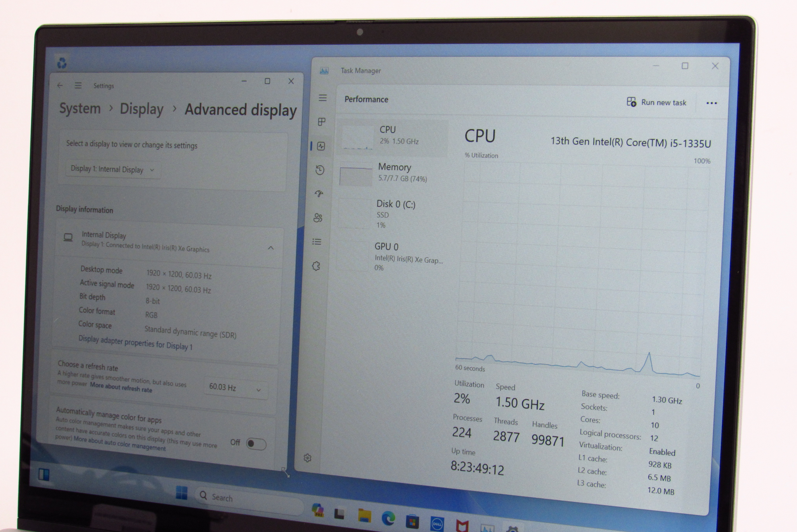Open Task Manager settings gear
The image size is (797, 532).
tap(307, 458)
